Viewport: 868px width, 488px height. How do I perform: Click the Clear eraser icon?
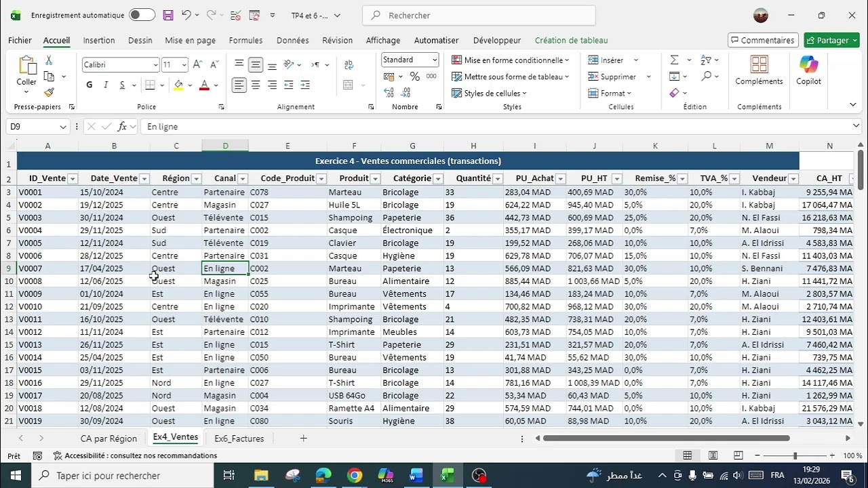(x=675, y=93)
